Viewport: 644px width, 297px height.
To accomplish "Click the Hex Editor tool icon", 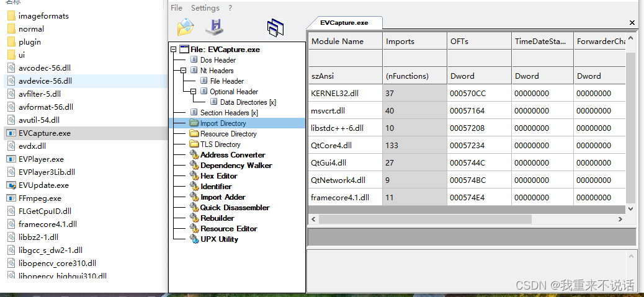I will 194,176.
